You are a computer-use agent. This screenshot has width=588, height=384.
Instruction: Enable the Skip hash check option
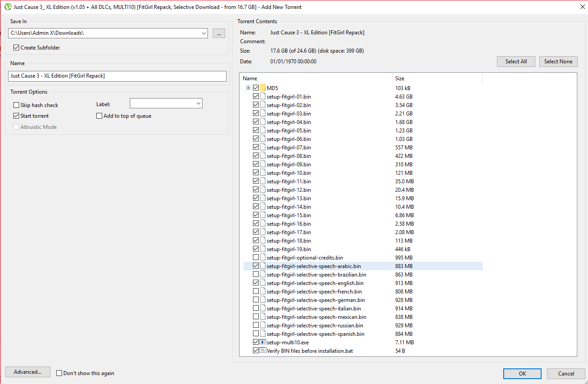17,105
